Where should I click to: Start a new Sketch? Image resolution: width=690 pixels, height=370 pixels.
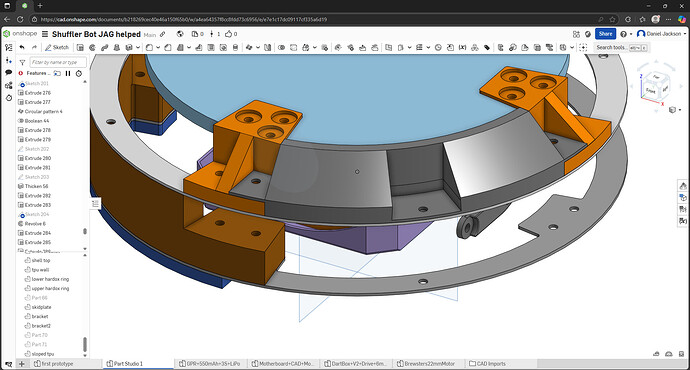click(x=57, y=48)
